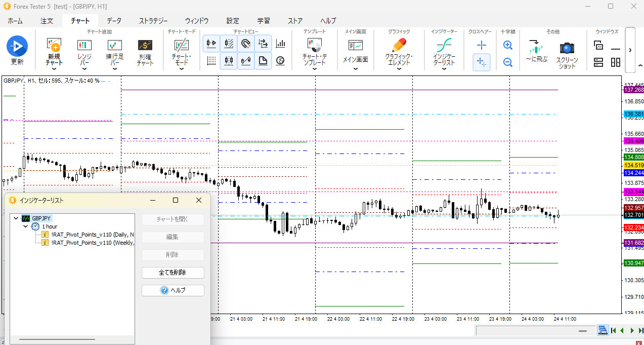Image resolution: width=644 pixels, height=345 pixels.
Task: Open the 注文 ribbon tab
Action: tap(47, 21)
